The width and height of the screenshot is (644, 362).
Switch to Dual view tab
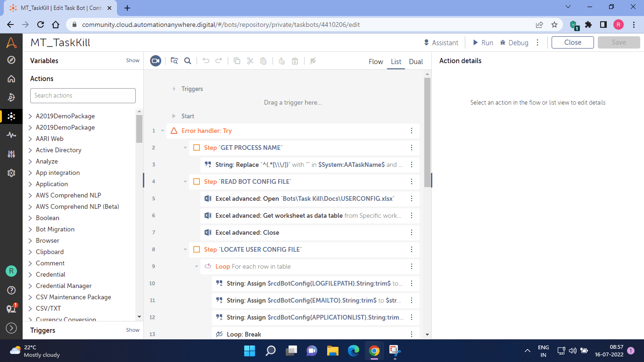pyautogui.click(x=416, y=62)
